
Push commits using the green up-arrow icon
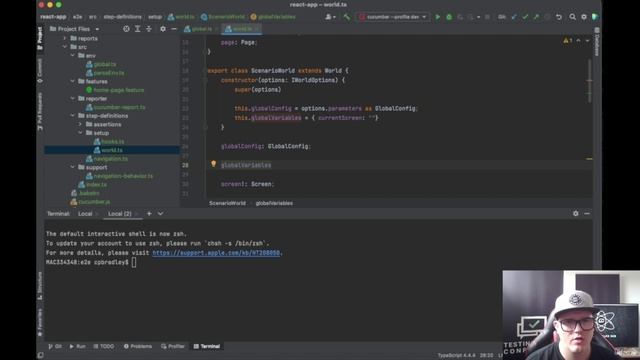[x=536, y=17]
